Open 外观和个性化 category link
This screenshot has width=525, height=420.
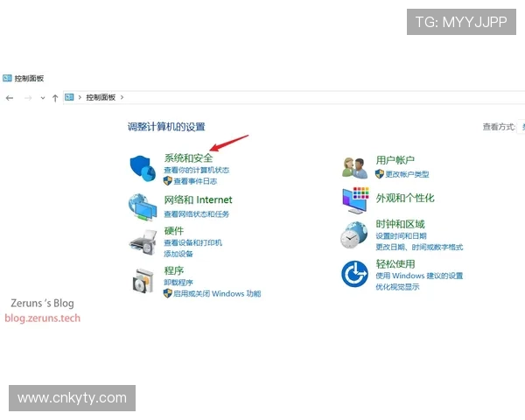click(x=405, y=198)
